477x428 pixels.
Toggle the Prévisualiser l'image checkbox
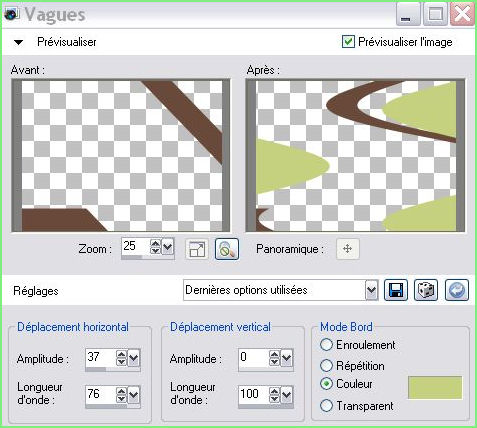click(x=348, y=42)
